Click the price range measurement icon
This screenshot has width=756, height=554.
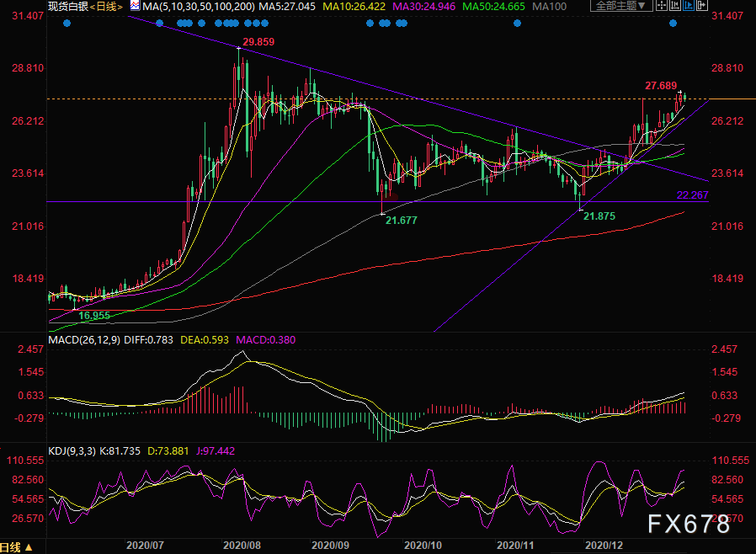[675, 5]
